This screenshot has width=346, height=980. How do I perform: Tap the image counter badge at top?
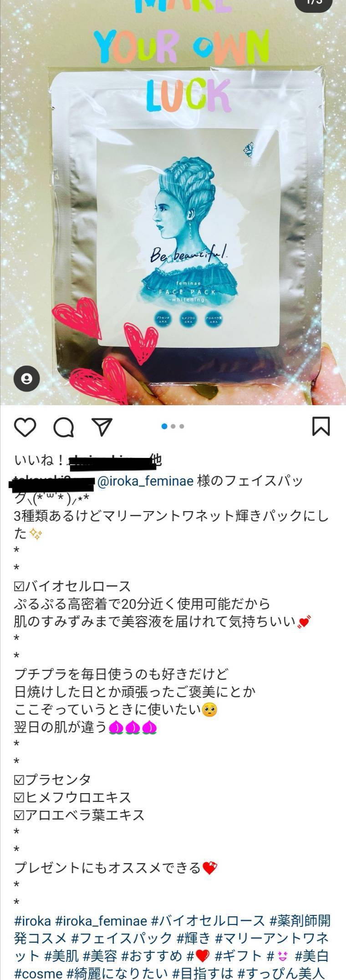coord(314,2)
